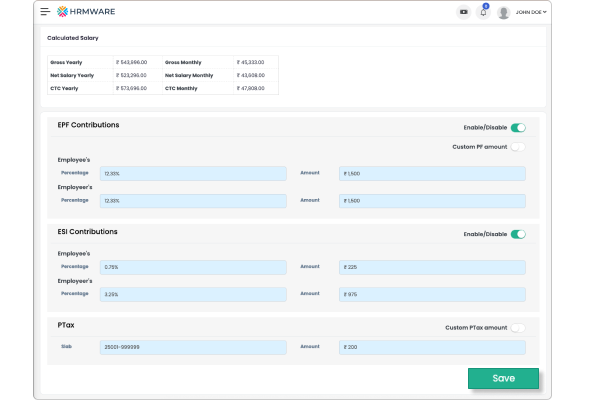Turn on Custom PTax amount toggle
The image size is (600, 400).
pos(518,328)
